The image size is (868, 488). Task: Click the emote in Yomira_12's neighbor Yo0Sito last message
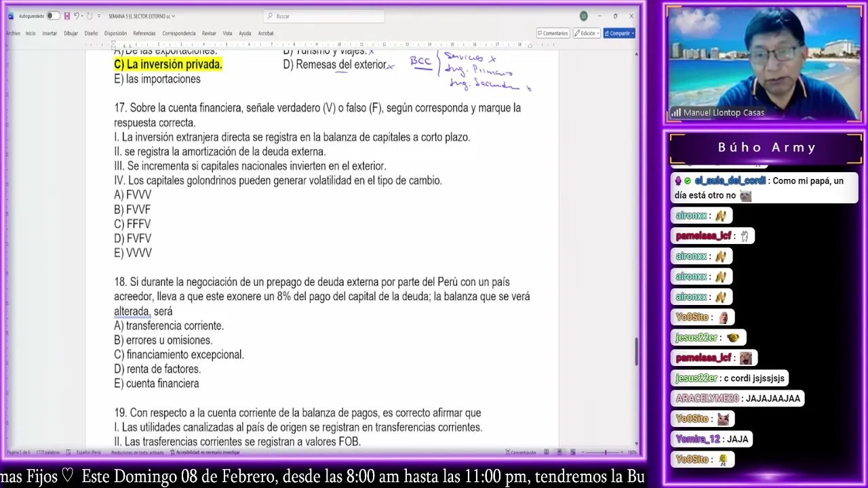723,460
